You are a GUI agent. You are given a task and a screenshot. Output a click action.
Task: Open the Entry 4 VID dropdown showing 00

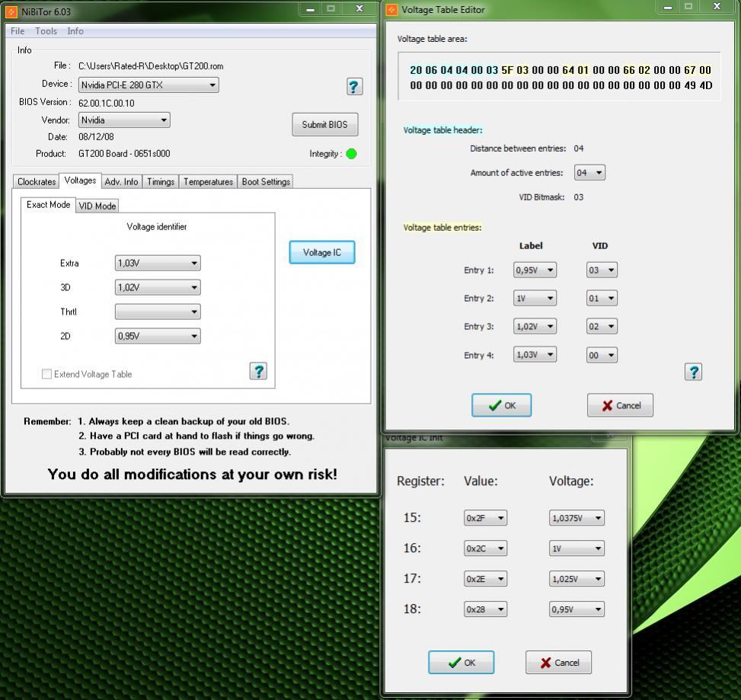pos(602,355)
